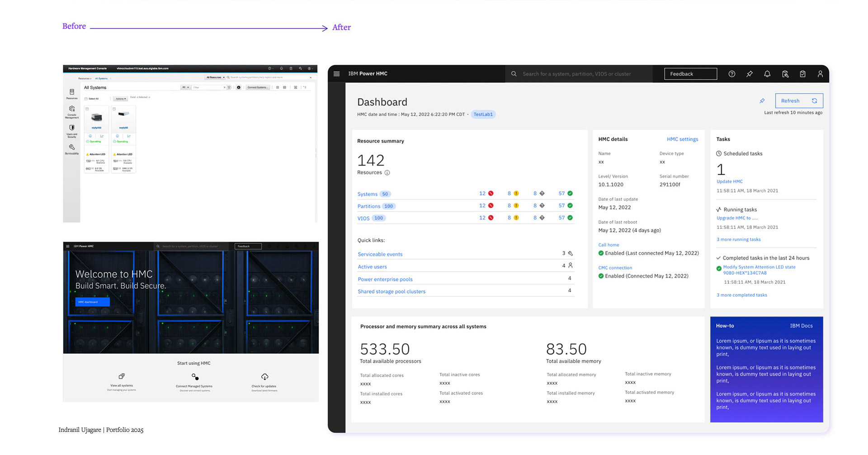The width and height of the screenshot is (868, 455).
Task: Tick the checkbox on the second system card
Action: [114, 109]
